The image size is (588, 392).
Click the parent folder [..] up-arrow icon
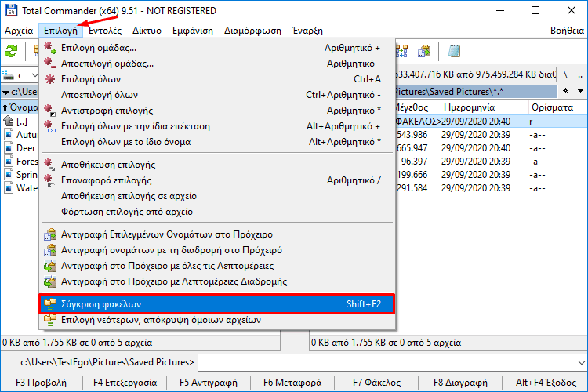tap(9, 122)
